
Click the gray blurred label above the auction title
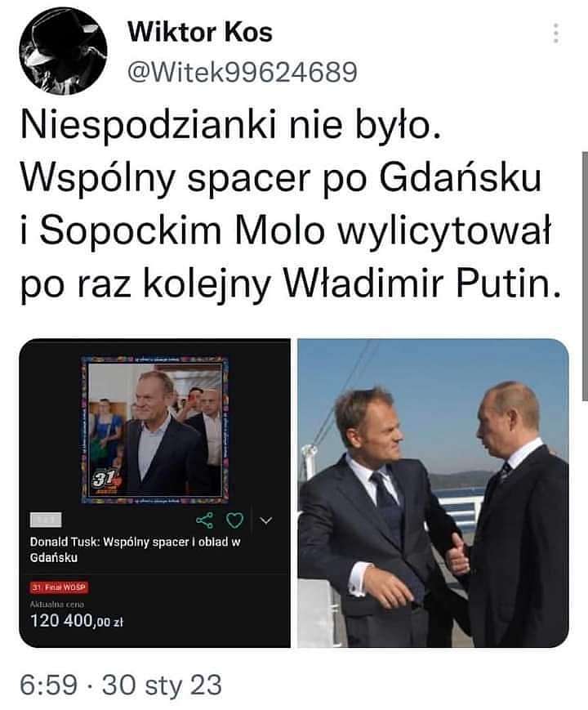pyautogui.click(x=45, y=520)
